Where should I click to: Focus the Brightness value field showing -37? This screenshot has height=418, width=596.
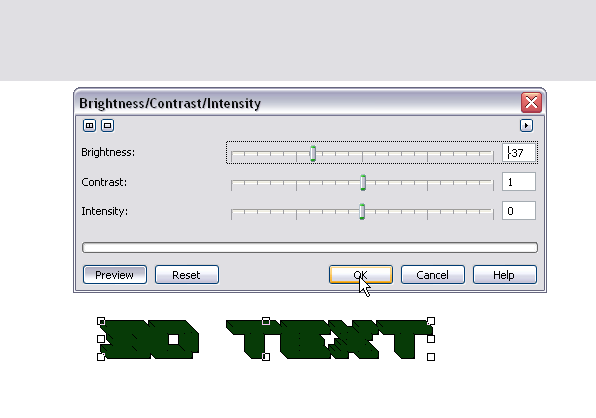click(519, 152)
